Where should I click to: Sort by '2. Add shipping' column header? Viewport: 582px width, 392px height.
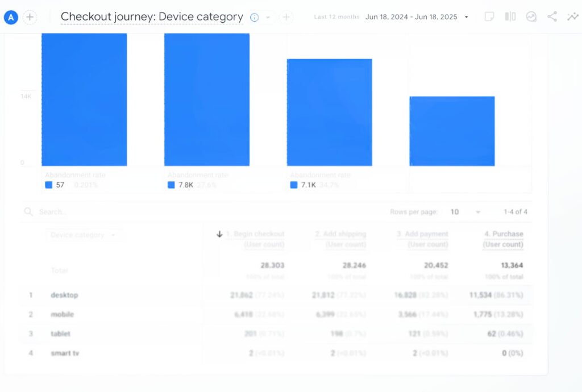point(340,239)
